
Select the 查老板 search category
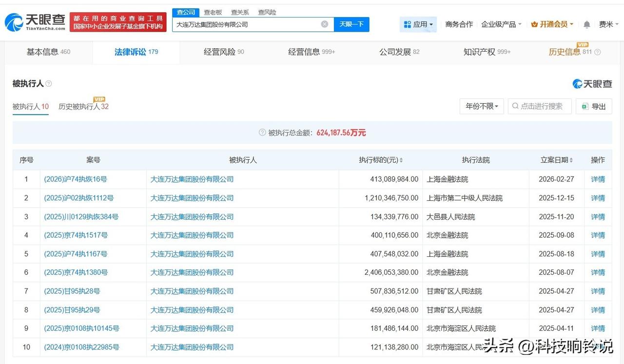click(x=213, y=12)
